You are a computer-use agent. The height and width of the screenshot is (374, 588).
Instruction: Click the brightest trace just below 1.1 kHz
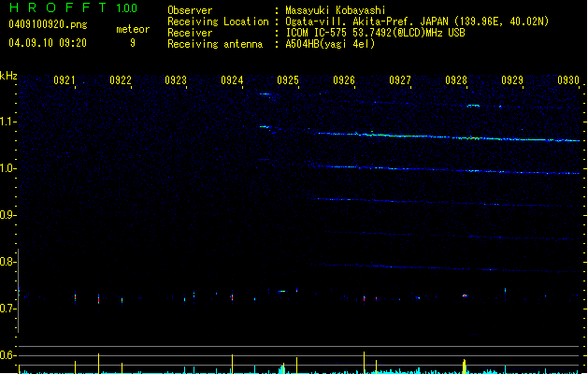coord(449,137)
